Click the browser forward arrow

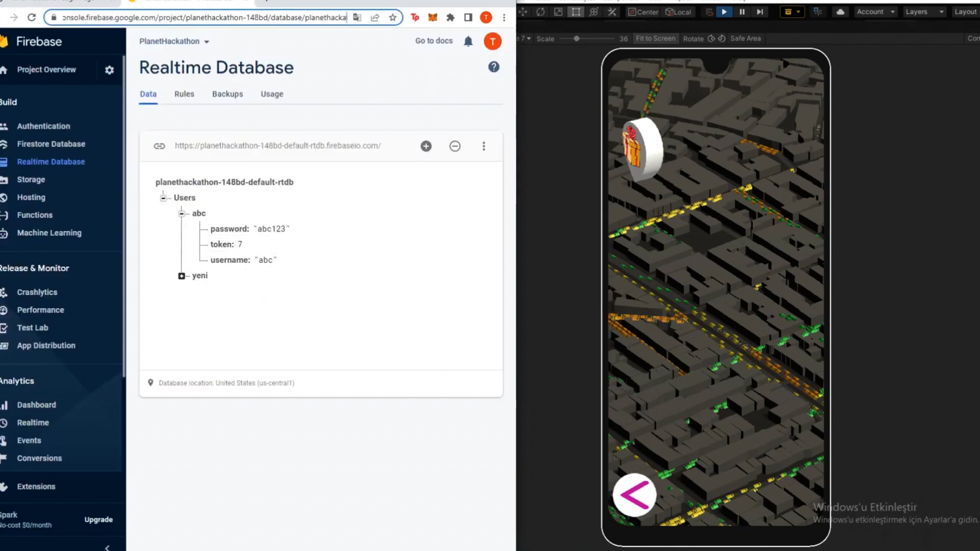13,18
